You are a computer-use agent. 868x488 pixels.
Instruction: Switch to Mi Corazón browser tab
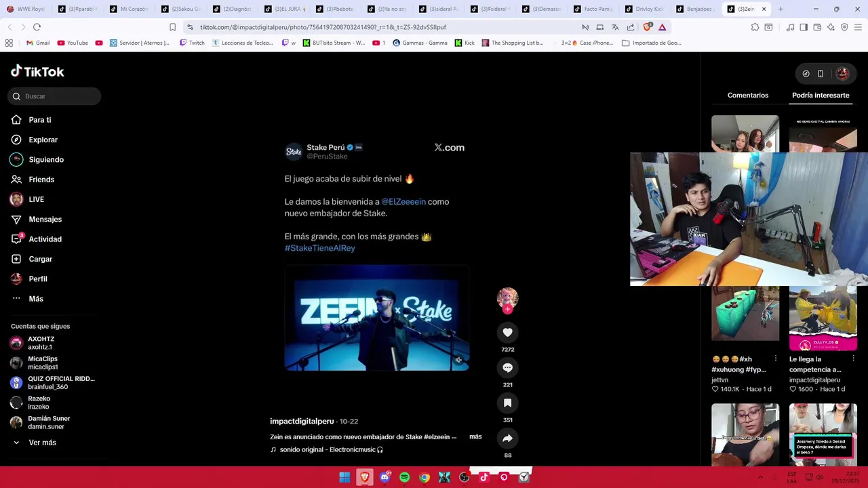point(129,9)
